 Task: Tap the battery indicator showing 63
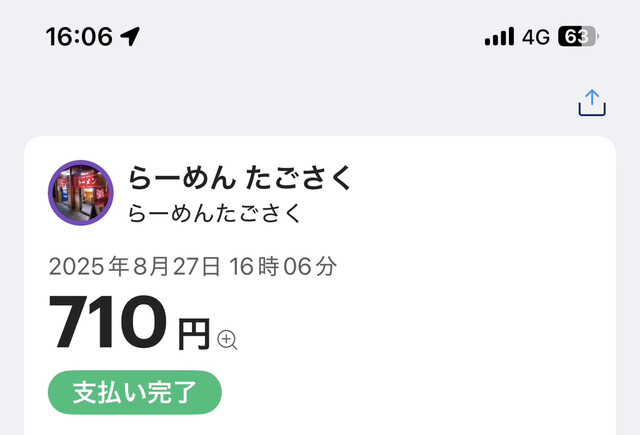(x=577, y=37)
